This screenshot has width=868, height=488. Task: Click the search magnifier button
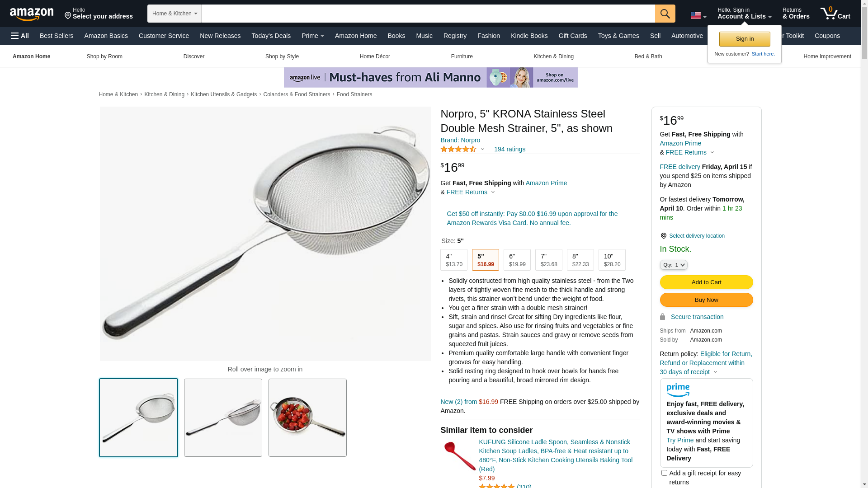[x=665, y=14]
